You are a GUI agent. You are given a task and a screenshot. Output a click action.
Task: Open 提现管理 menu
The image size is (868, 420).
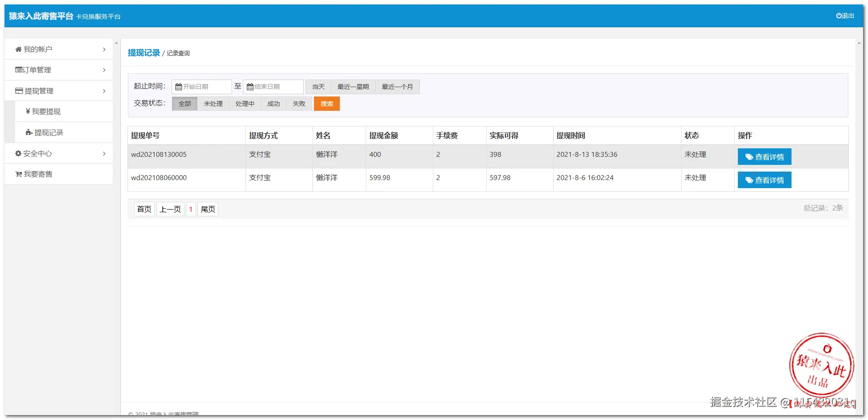click(x=59, y=91)
